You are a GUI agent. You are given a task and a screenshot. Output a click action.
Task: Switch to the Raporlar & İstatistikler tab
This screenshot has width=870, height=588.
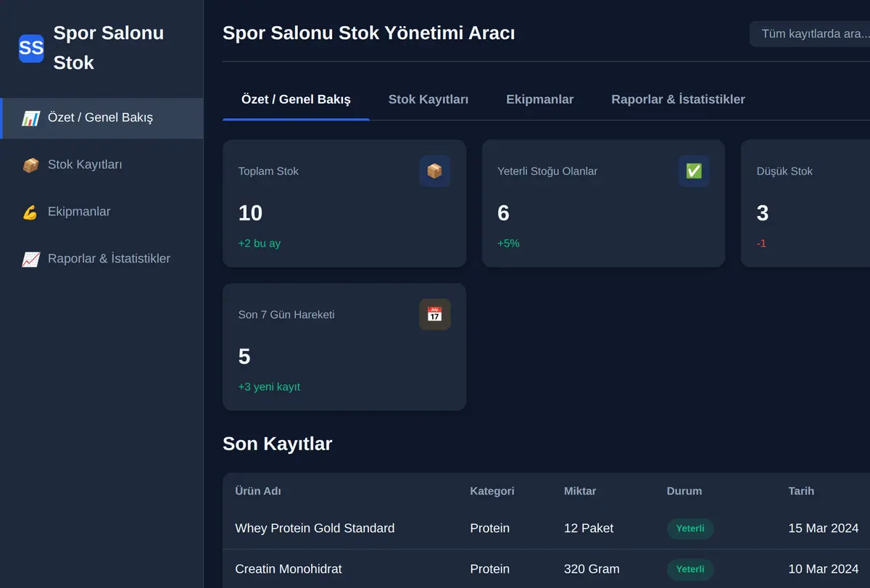tap(678, 99)
